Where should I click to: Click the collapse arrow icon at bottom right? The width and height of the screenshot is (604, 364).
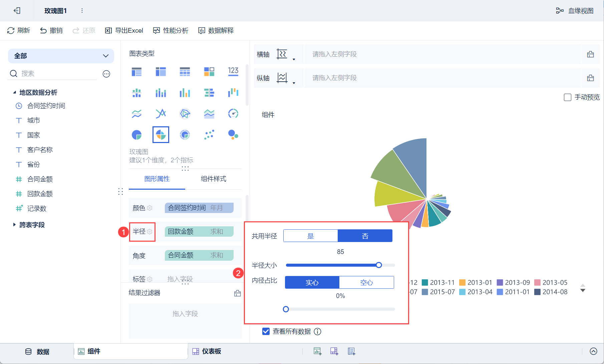point(593,351)
